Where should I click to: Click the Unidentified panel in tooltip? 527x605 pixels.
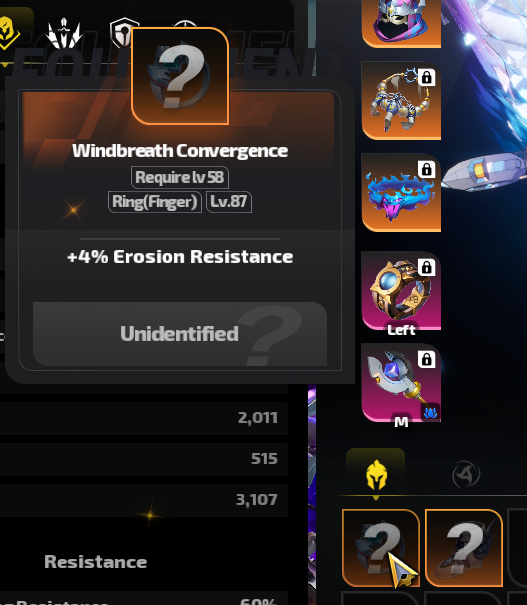click(x=180, y=334)
